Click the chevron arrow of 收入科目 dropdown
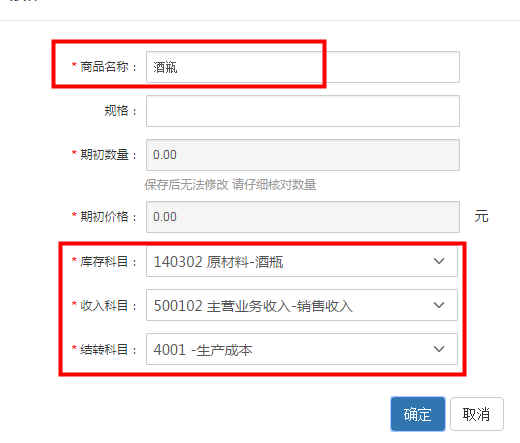Image resolution: width=520 pixels, height=443 pixels. [x=439, y=305]
